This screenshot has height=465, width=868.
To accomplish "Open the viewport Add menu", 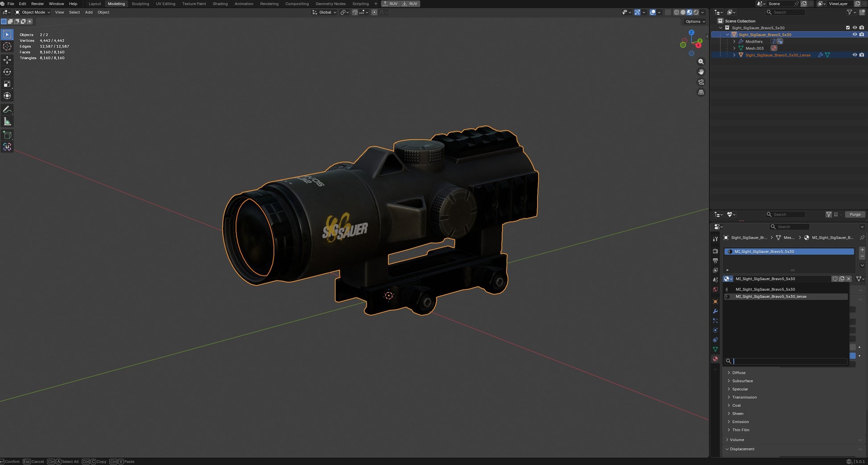I will click(x=89, y=12).
